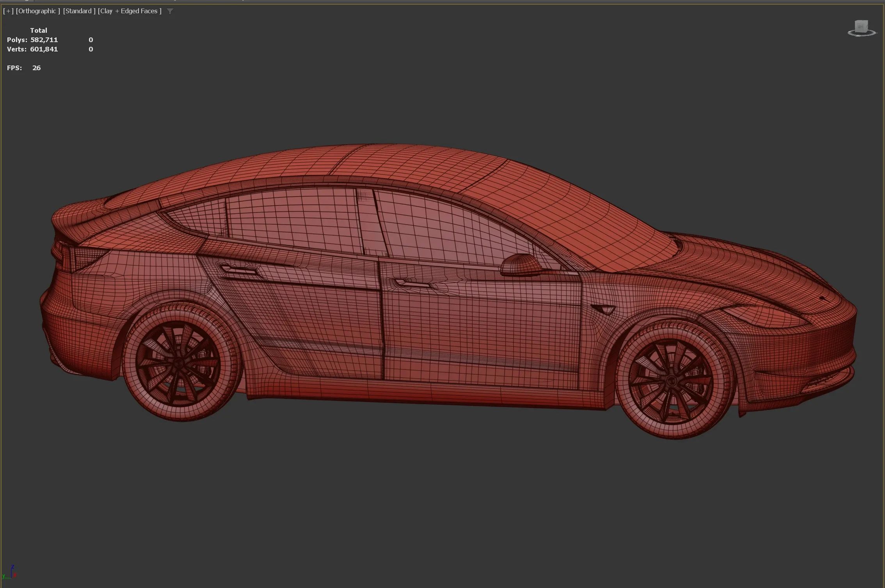The image size is (885, 588).
Task: Click the Polys count 582,711
Action: coord(44,40)
